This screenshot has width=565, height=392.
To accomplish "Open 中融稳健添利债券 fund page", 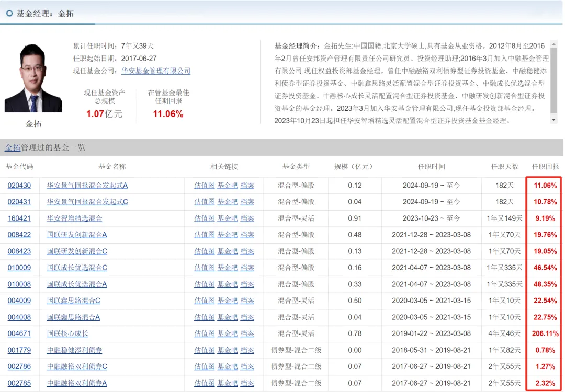I will point(74,350).
